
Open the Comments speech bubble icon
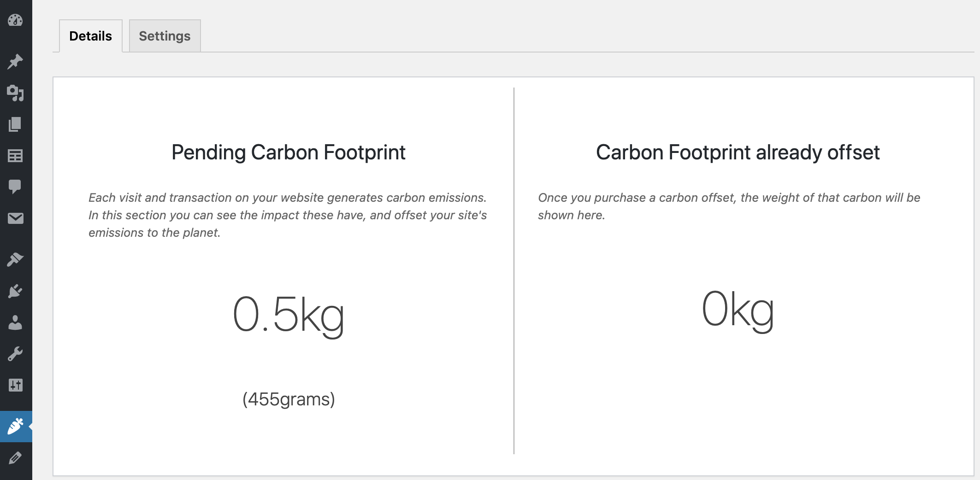(x=15, y=187)
